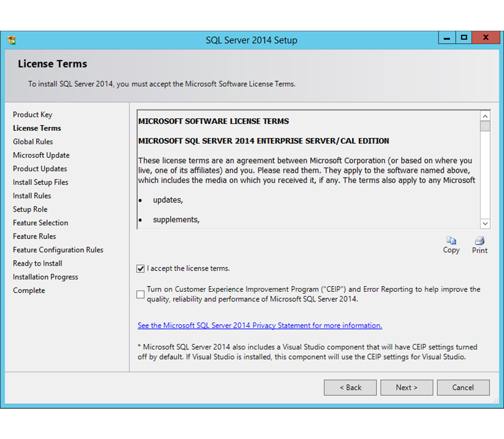Viewport: 504px width, 439px height.
Task: Select Feature Selection step in sidebar
Action: pyautogui.click(x=40, y=223)
